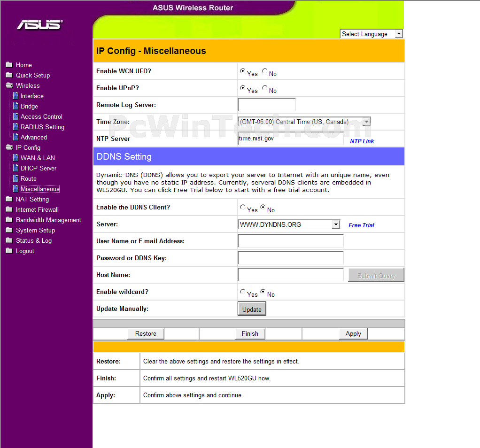Focus the User Name or E-mail field

point(291,241)
